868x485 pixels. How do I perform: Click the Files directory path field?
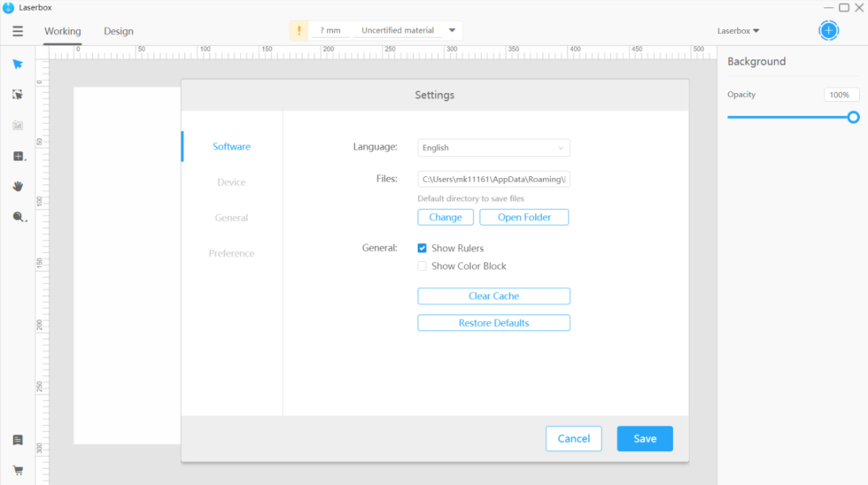(493, 179)
